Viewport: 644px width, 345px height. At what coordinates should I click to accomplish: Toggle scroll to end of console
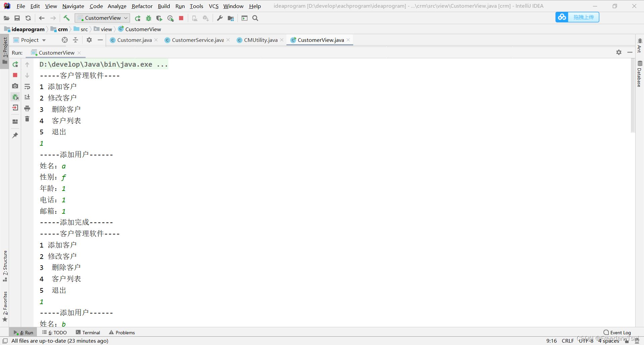(28, 97)
